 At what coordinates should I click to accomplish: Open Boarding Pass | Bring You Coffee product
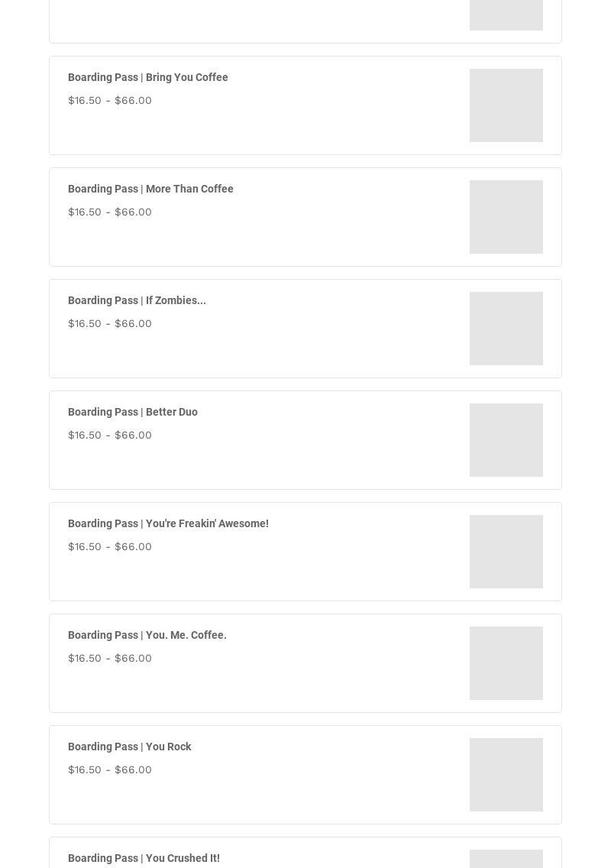click(x=147, y=77)
